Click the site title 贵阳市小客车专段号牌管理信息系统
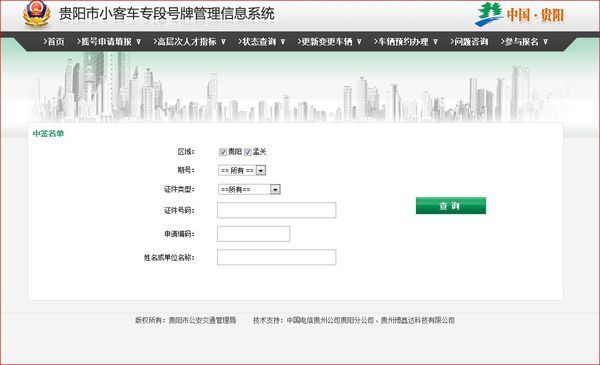 (167, 14)
